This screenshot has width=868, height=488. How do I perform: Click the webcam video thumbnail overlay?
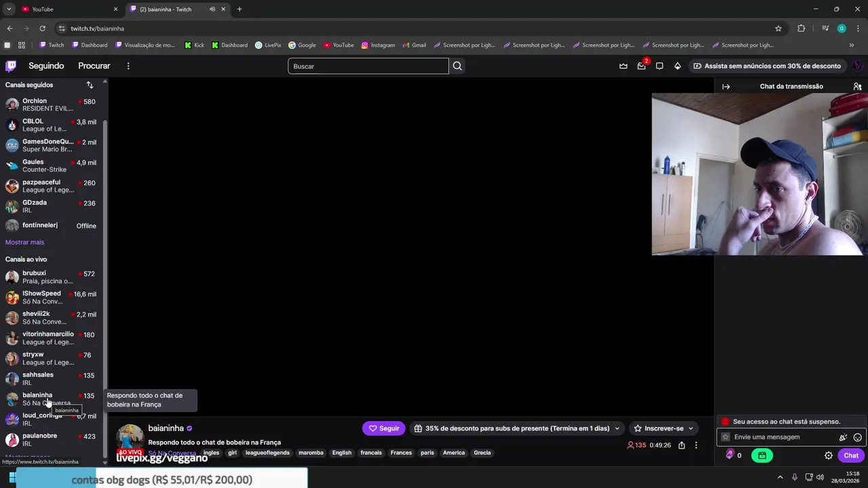[759, 174]
